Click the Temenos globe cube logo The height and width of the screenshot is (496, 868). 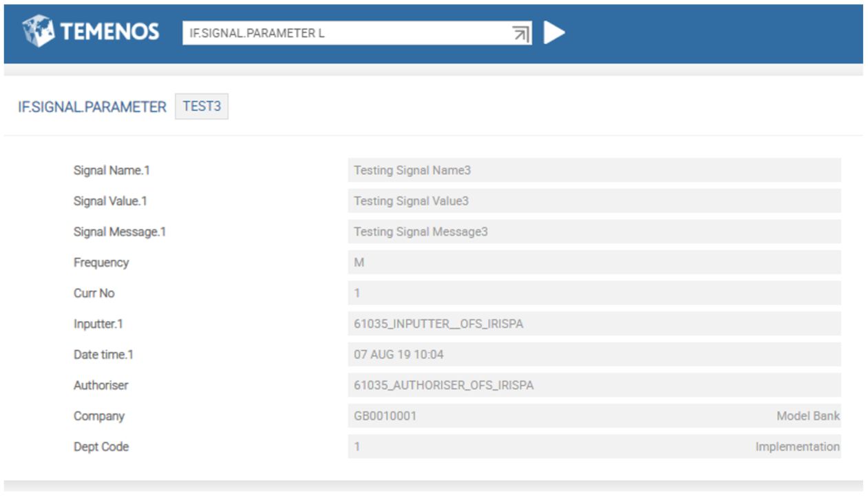tap(39, 32)
